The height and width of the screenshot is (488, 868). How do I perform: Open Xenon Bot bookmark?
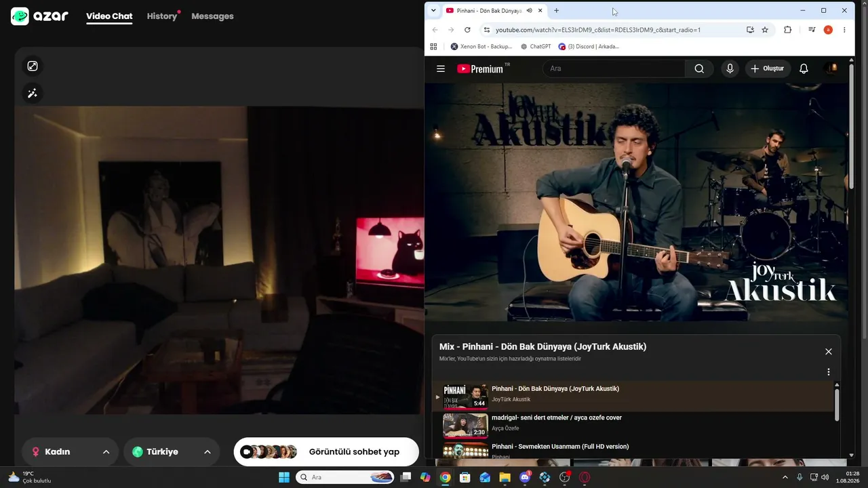point(481,47)
